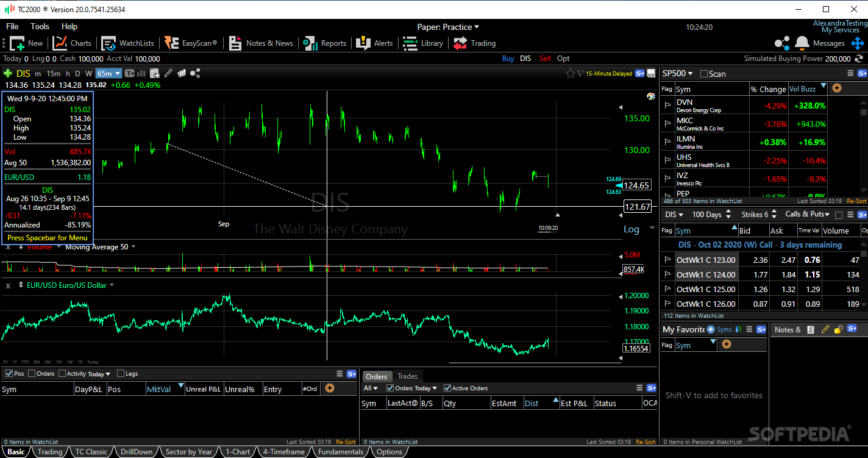Toggle the Pos checkbox
The width and height of the screenshot is (868, 458).
coord(9,373)
